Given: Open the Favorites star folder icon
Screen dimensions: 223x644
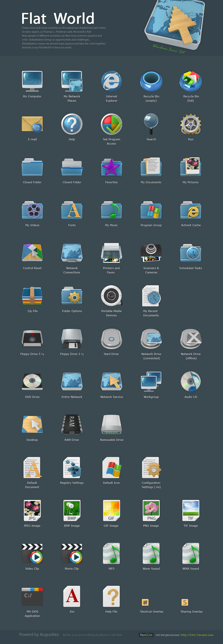Looking at the screenshot, I should (x=111, y=167).
